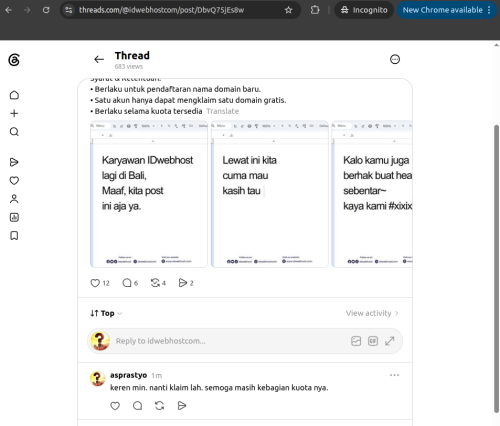Open thread more options circle icon
Screen dimensions: 500x426
tap(395, 59)
